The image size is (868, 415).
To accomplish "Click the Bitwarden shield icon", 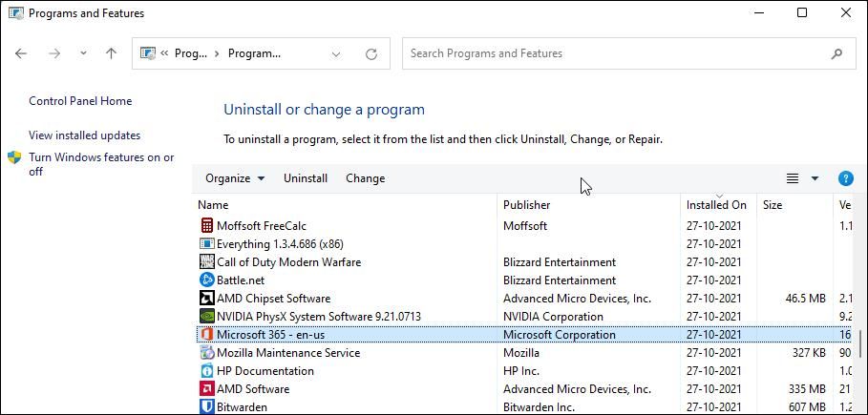I will pyautogui.click(x=206, y=407).
